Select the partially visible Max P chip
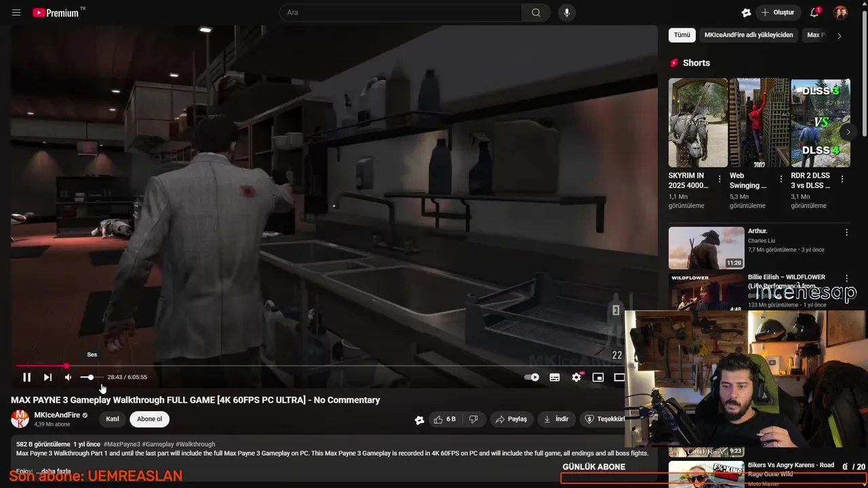 click(x=816, y=35)
